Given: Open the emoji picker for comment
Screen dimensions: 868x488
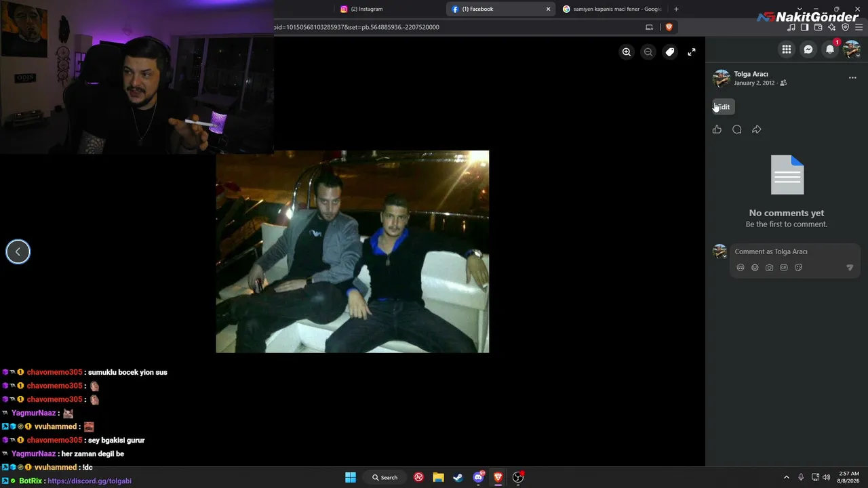Looking at the screenshot, I should coord(755,268).
